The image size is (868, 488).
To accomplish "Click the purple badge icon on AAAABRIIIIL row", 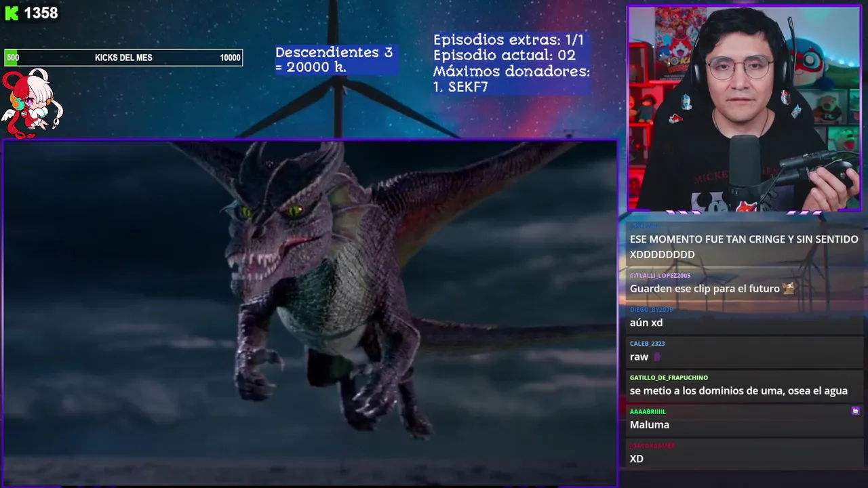I will (x=855, y=411).
